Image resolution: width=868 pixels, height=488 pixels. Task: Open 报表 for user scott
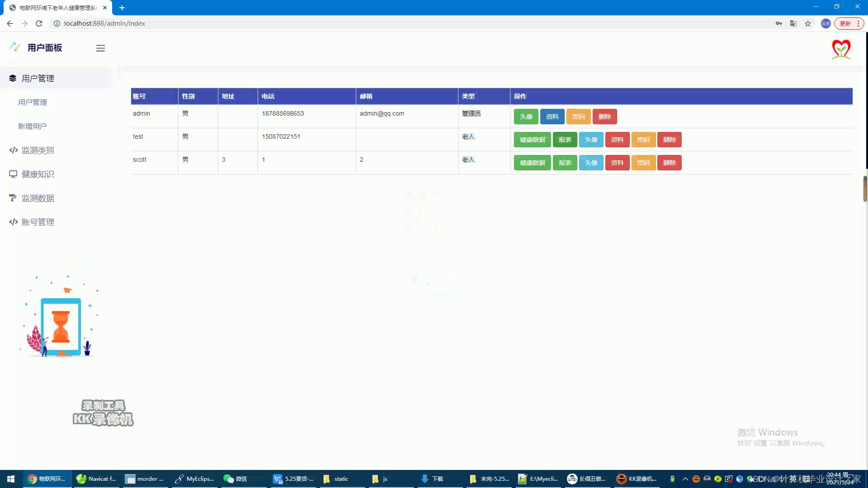click(565, 163)
